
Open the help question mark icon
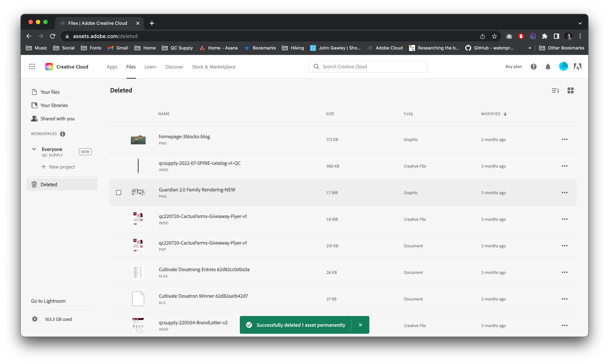533,67
